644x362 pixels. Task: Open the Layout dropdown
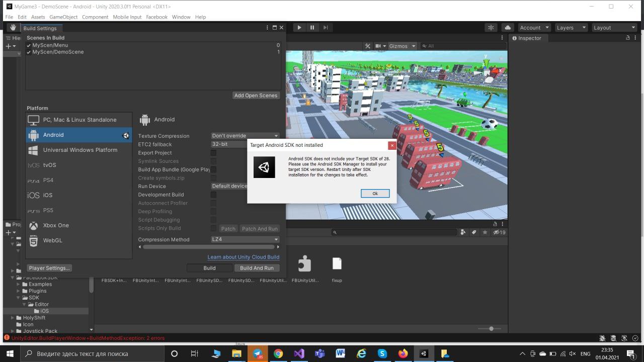(614, 28)
